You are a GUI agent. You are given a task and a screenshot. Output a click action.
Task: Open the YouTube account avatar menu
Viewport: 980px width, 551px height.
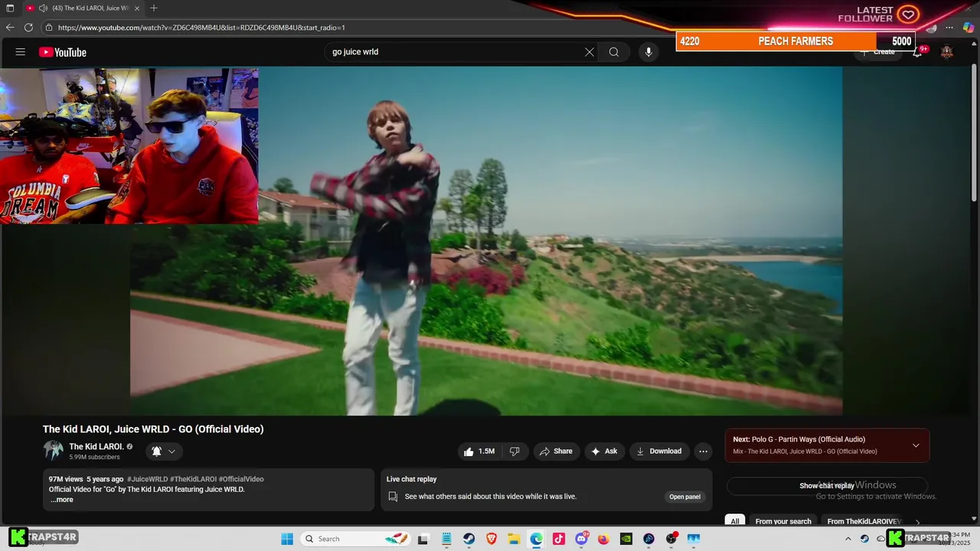(947, 52)
